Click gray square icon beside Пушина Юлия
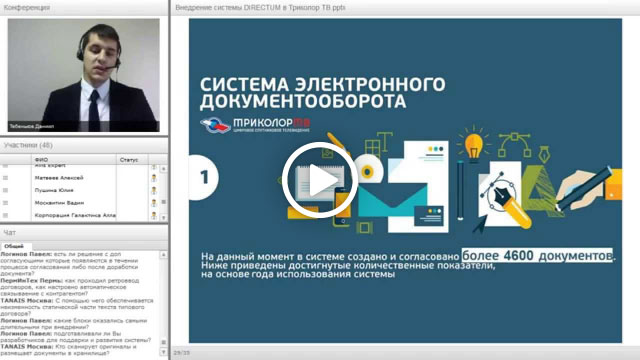Image resolution: width=640 pixels, height=360 pixels. [5, 190]
